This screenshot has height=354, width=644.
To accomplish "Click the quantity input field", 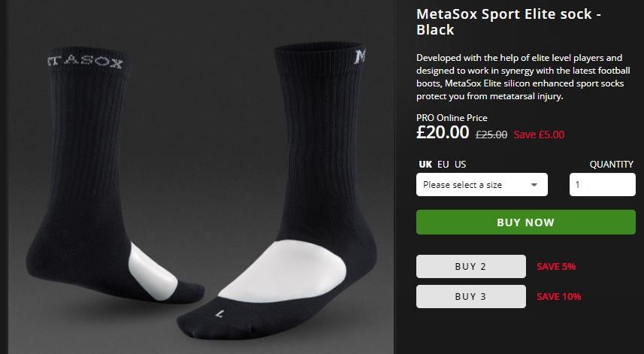I will pos(602,184).
